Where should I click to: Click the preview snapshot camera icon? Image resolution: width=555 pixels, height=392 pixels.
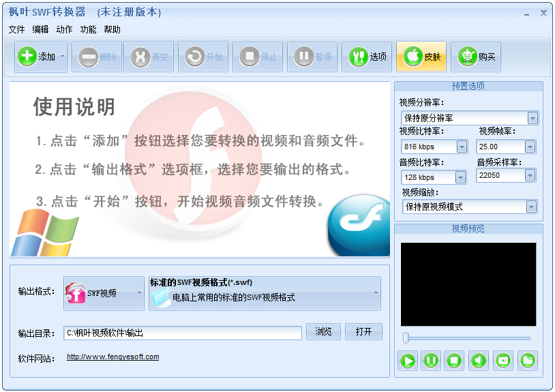503,361
